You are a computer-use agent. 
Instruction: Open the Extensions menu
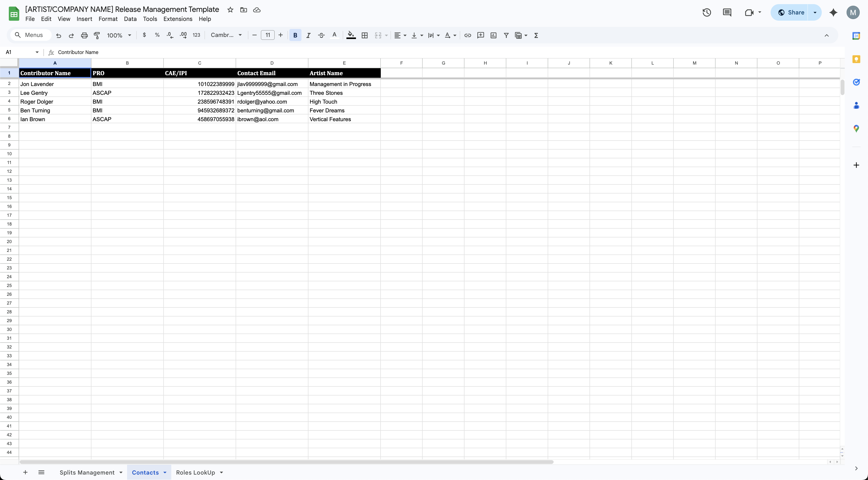177,19
